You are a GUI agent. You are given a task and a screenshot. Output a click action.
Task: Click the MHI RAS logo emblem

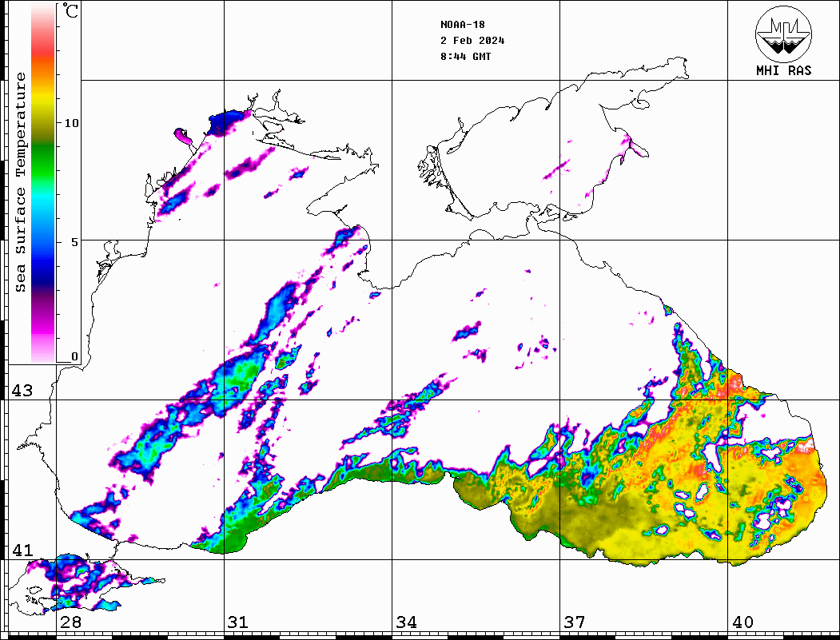pos(783,34)
